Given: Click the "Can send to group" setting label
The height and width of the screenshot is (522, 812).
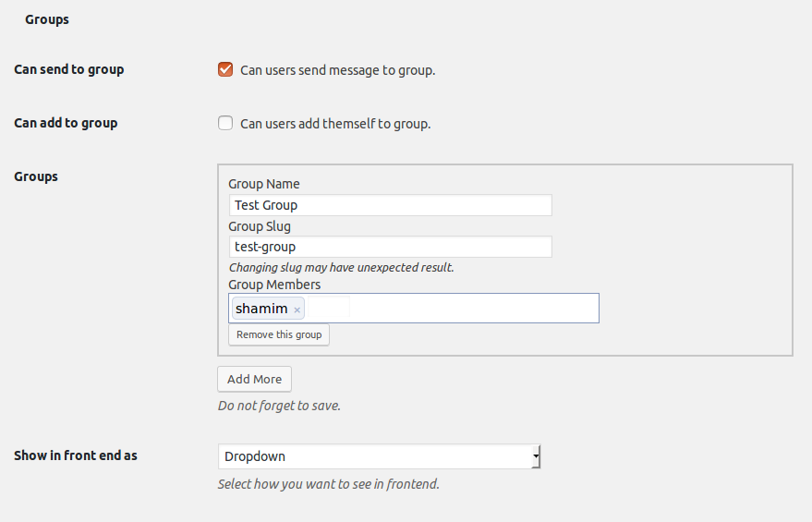Looking at the screenshot, I should click(x=69, y=69).
